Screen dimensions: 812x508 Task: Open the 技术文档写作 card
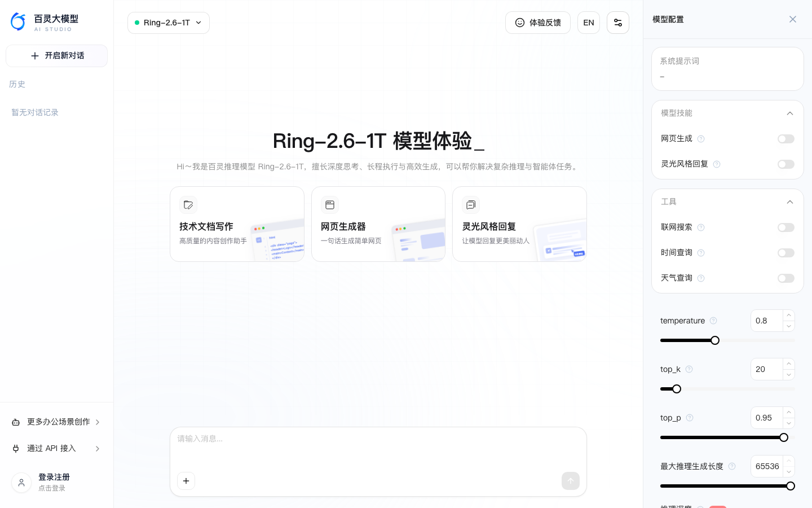[237, 224]
